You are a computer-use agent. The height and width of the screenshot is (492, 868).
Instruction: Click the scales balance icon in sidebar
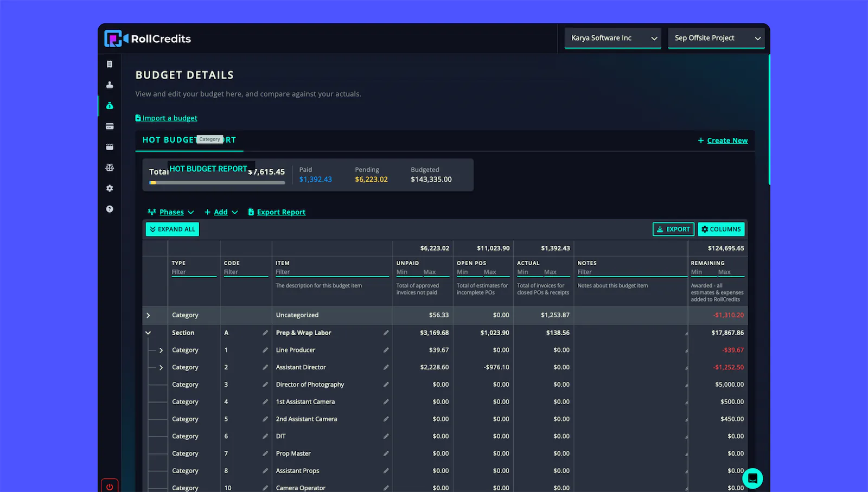pyautogui.click(x=110, y=168)
